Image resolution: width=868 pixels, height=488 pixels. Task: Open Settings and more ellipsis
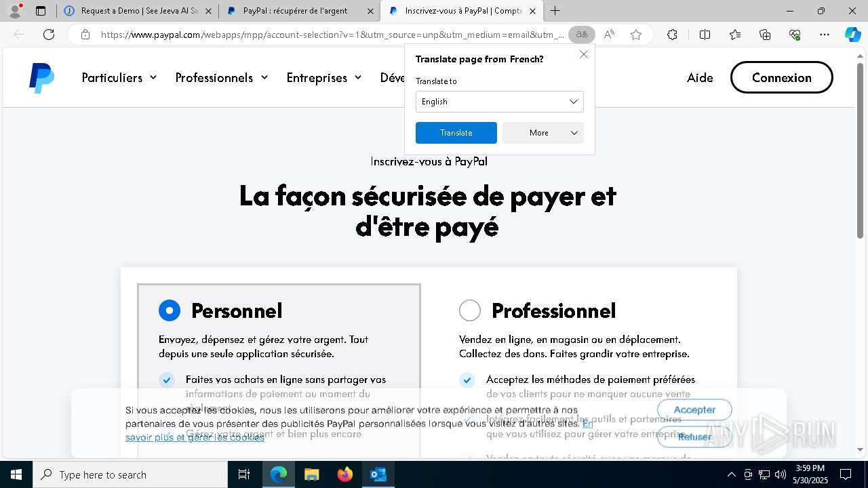(x=825, y=35)
